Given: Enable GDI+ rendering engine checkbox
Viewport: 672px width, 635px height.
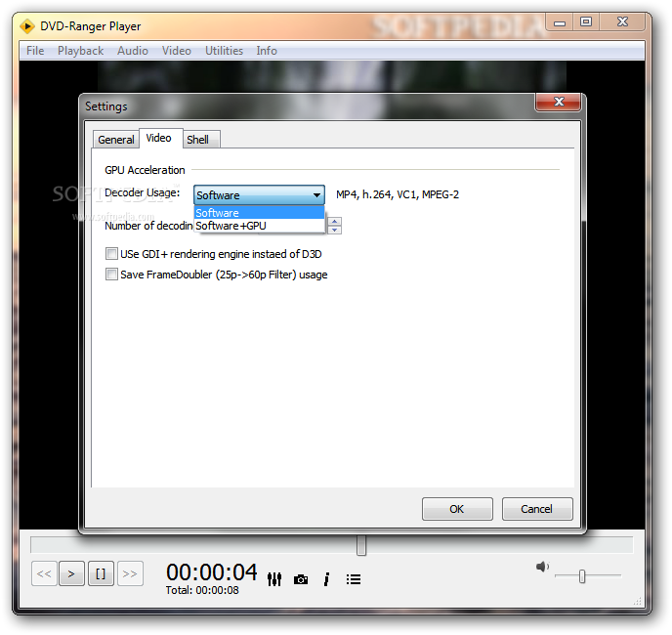Looking at the screenshot, I should [x=111, y=254].
